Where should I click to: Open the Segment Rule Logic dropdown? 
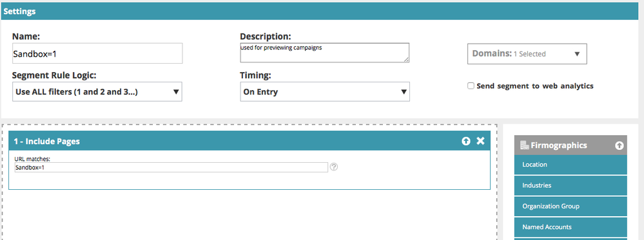(x=97, y=92)
